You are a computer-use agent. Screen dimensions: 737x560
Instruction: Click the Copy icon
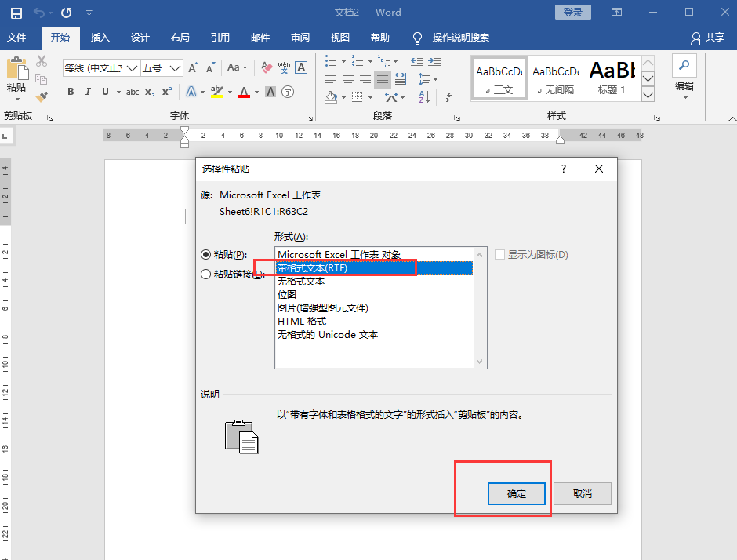click(x=42, y=79)
